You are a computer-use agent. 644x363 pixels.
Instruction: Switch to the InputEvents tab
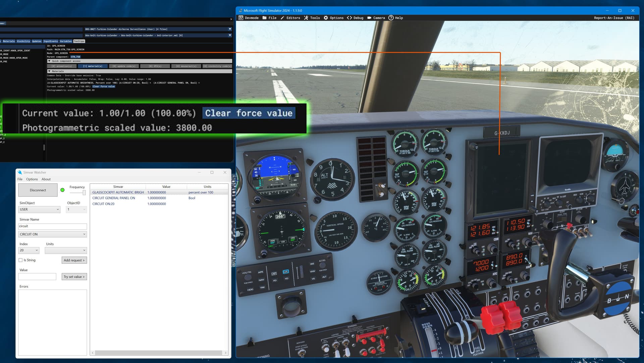[x=51, y=41]
